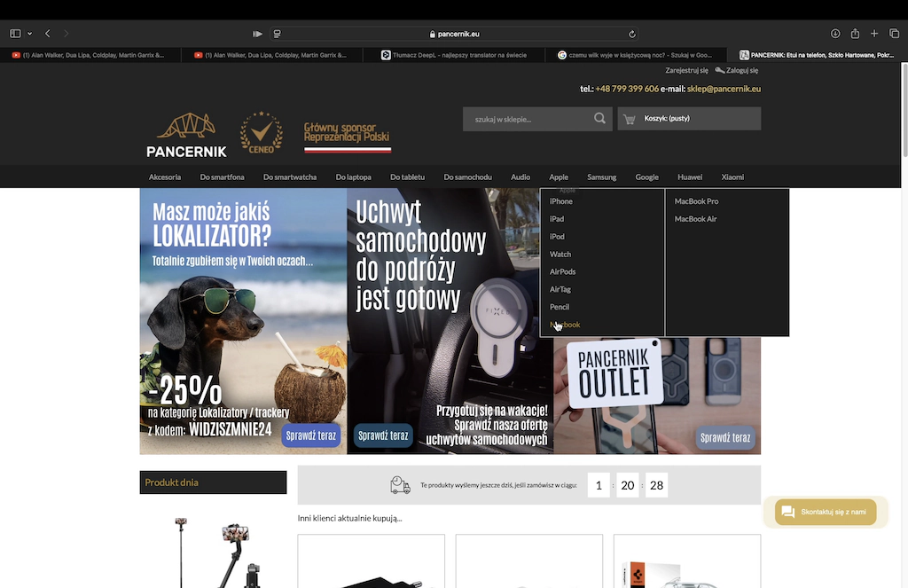This screenshot has width=908, height=588.
Task: Click the forward navigation arrow
Action: pyautogui.click(x=66, y=34)
